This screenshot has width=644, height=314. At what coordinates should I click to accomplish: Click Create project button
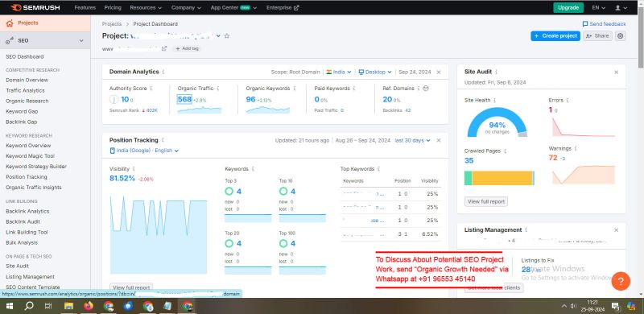(555, 35)
